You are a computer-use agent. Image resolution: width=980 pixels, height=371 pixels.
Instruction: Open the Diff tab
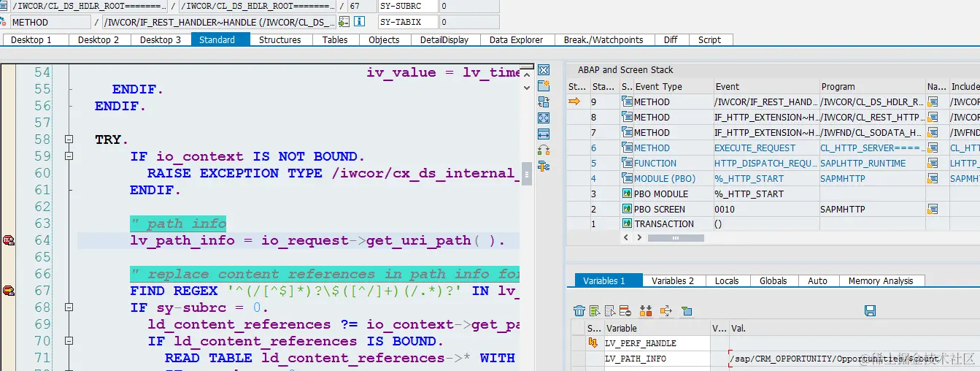671,39
